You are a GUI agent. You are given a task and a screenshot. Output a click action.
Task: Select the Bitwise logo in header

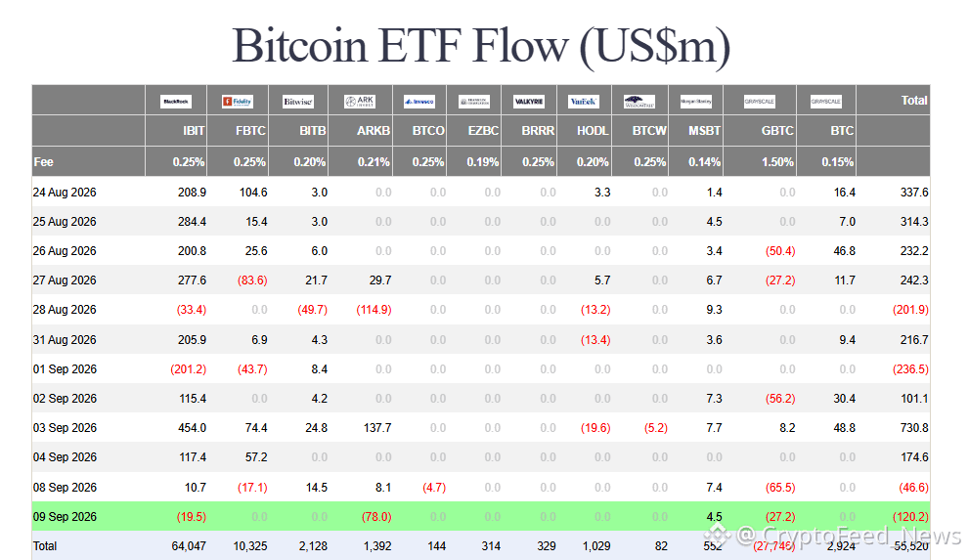click(298, 102)
